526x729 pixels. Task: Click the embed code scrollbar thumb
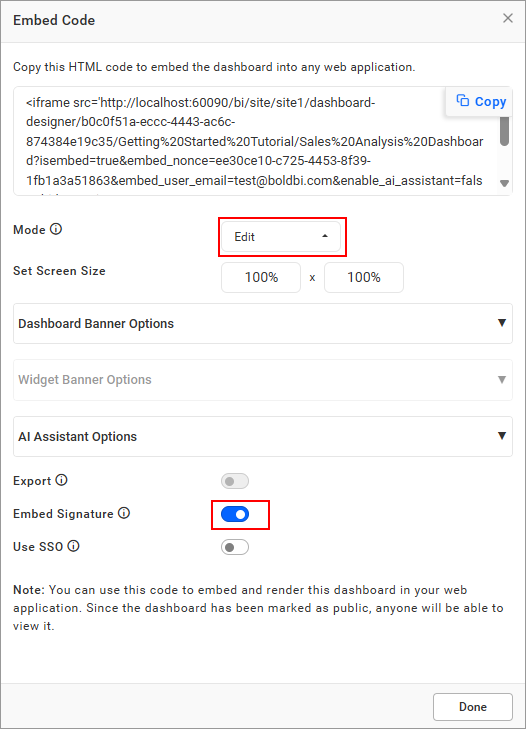pos(504,131)
